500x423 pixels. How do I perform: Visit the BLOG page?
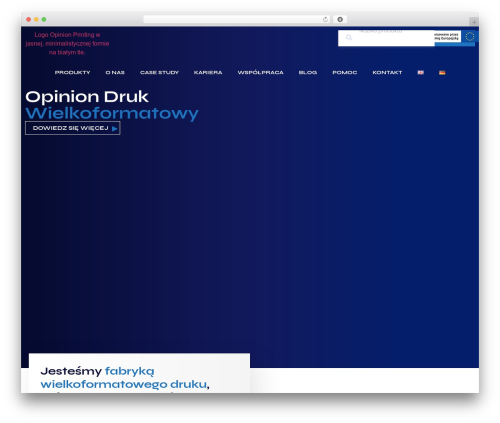308,72
